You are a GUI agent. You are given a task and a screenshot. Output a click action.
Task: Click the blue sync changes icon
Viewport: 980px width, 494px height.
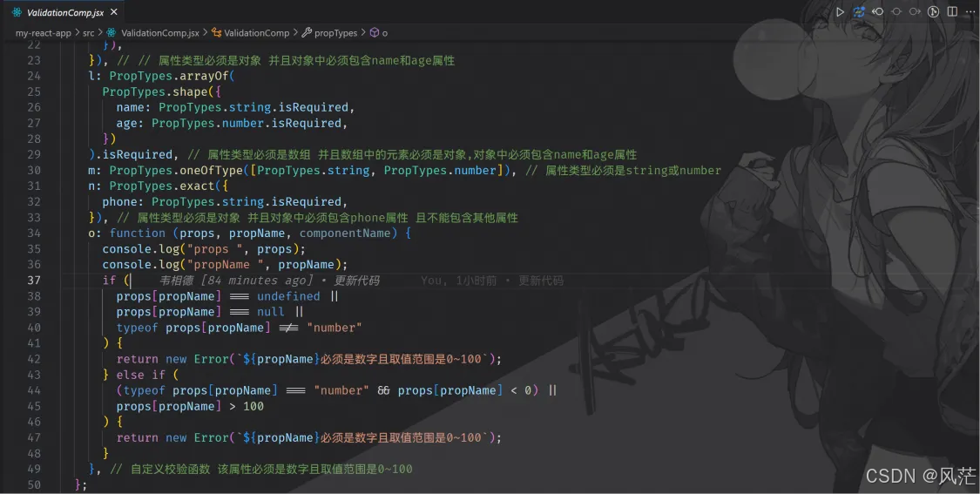click(x=859, y=12)
